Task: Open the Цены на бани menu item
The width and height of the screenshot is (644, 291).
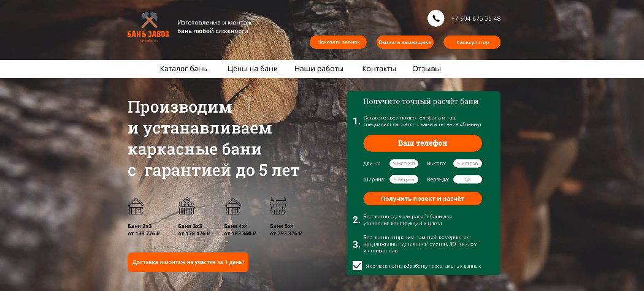Action: 253,69
